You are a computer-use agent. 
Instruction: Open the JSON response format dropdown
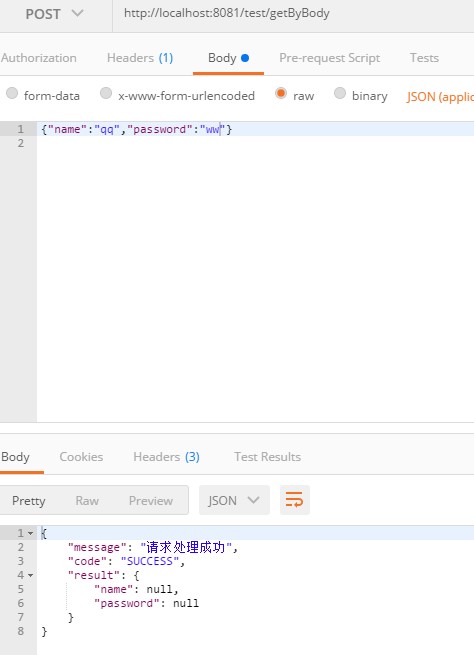tap(234, 500)
